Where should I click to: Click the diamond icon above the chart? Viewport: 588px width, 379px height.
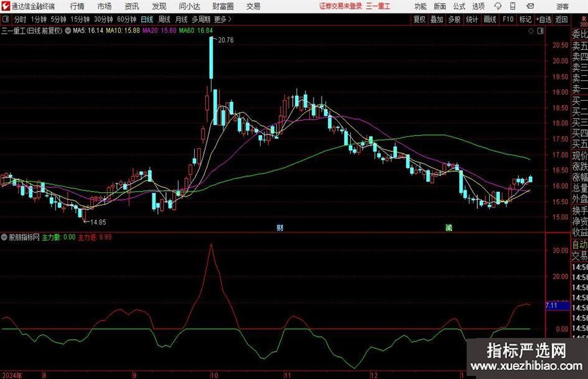pos(531,31)
